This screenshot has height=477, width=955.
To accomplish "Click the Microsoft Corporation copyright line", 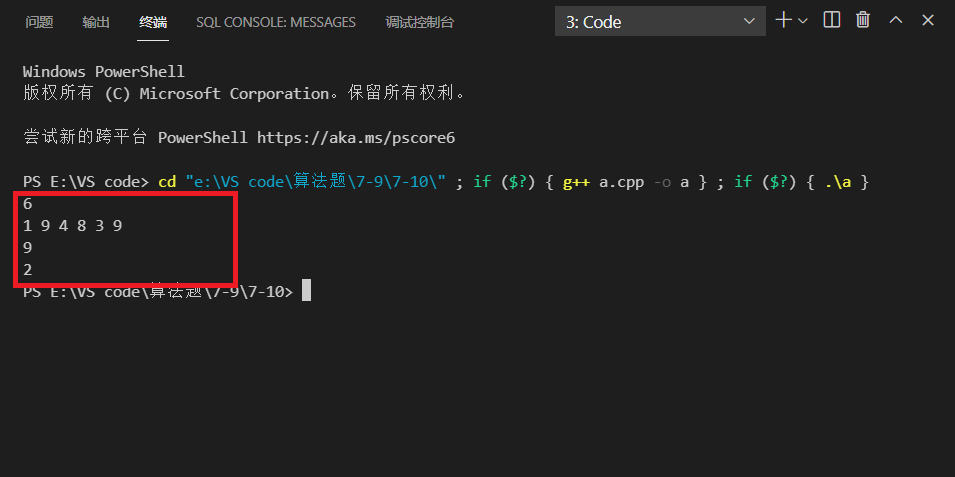I will click(x=244, y=94).
